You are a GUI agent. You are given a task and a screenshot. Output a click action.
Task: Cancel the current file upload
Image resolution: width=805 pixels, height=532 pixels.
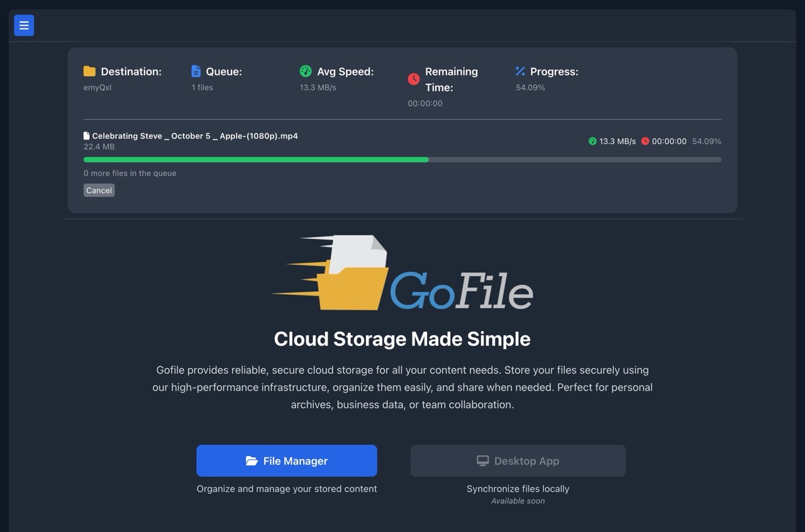(99, 190)
